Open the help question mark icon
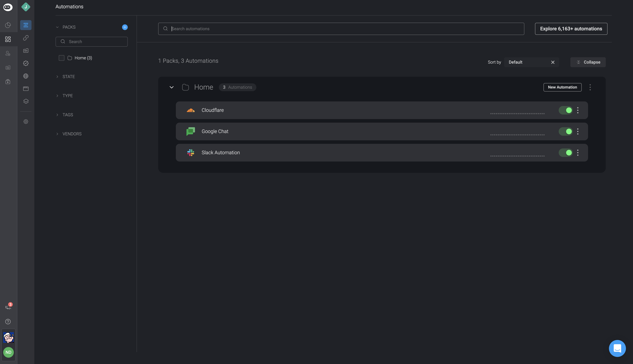This screenshot has width=633, height=364. coord(8,321)
